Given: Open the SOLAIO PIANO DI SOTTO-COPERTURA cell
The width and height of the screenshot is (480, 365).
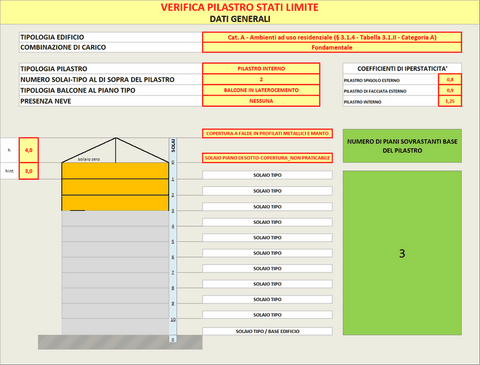Looking at the screenshot, I should coord(267,158).
